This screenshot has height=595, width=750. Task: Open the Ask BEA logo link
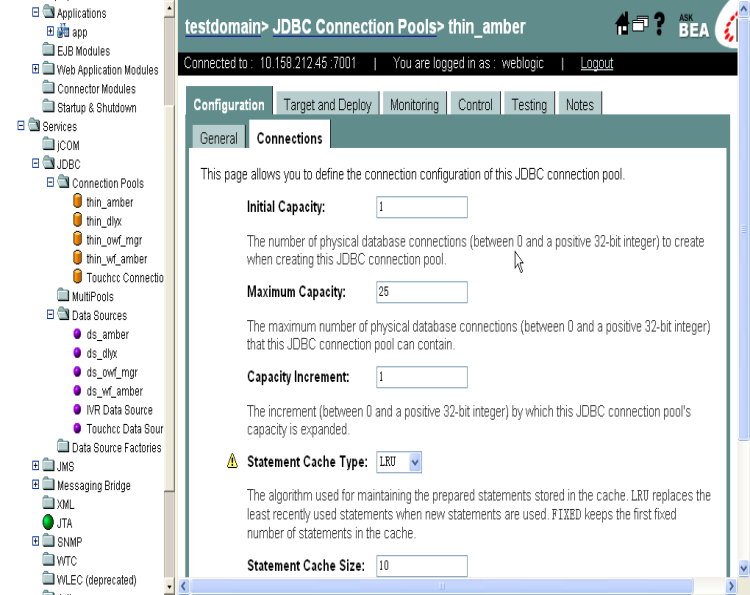(694, 26)
